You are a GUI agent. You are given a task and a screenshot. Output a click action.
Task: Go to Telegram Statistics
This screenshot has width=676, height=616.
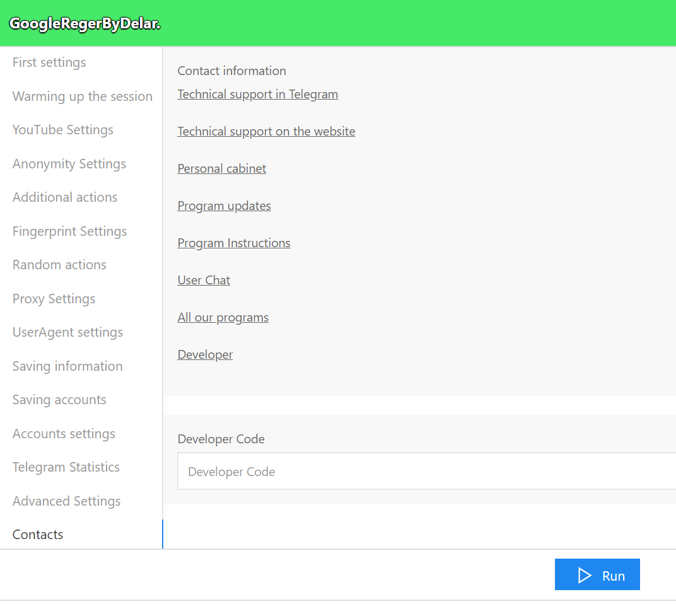click(66, 467)
